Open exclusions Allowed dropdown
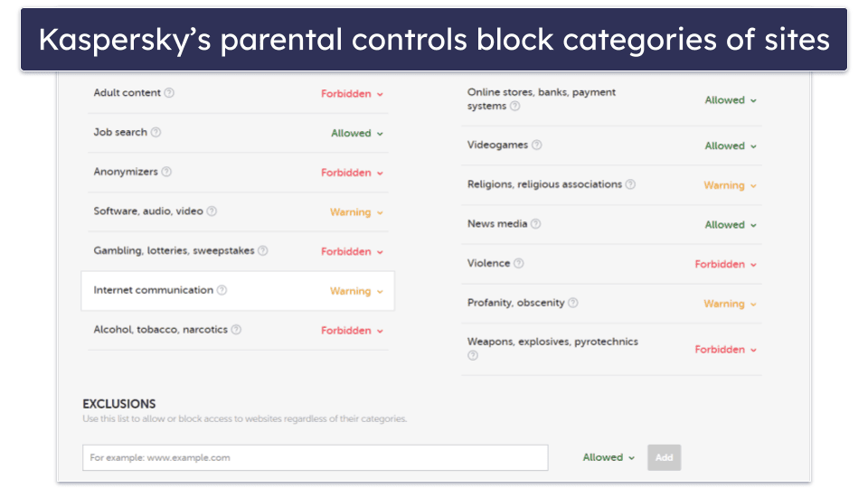 tap(608, 457)
